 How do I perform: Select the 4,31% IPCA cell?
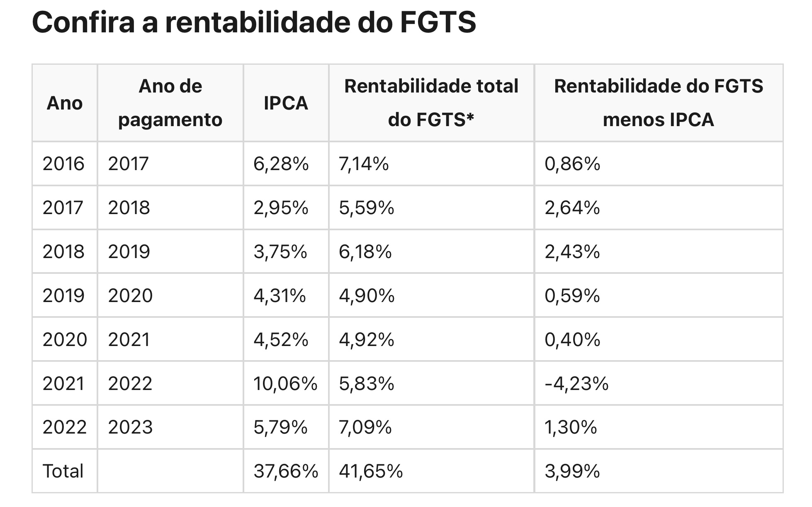[x=280, y=296]
